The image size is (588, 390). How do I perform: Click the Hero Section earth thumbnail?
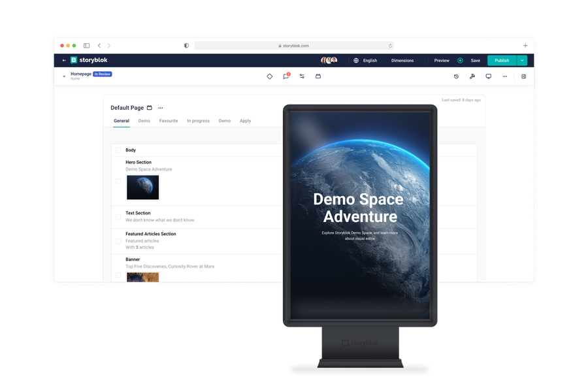(142, 187)
